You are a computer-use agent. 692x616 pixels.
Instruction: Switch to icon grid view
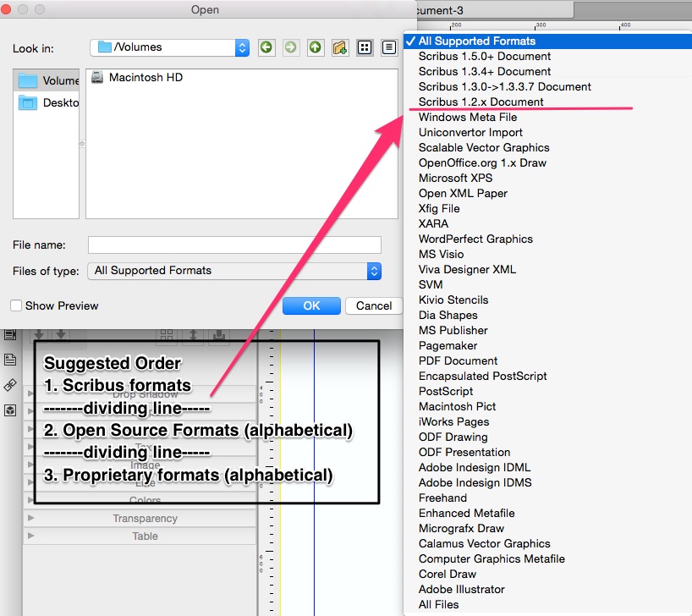tap(365, 47)
